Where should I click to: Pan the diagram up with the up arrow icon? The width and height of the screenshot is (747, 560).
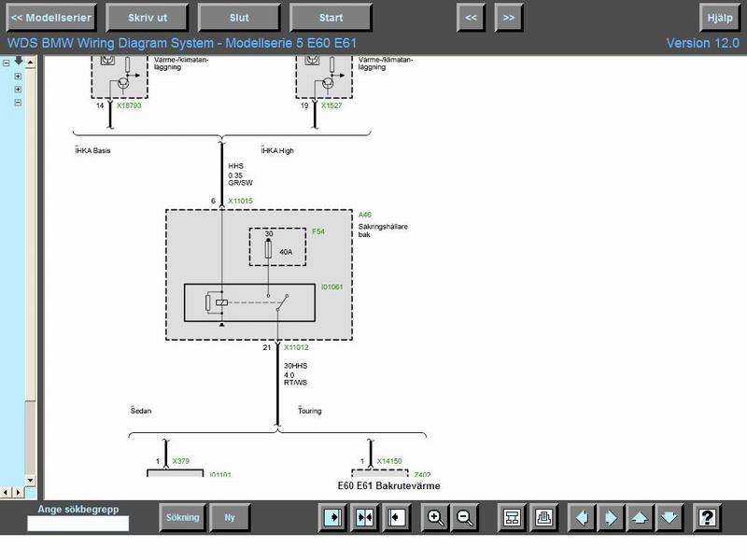(x=640, y=517)
